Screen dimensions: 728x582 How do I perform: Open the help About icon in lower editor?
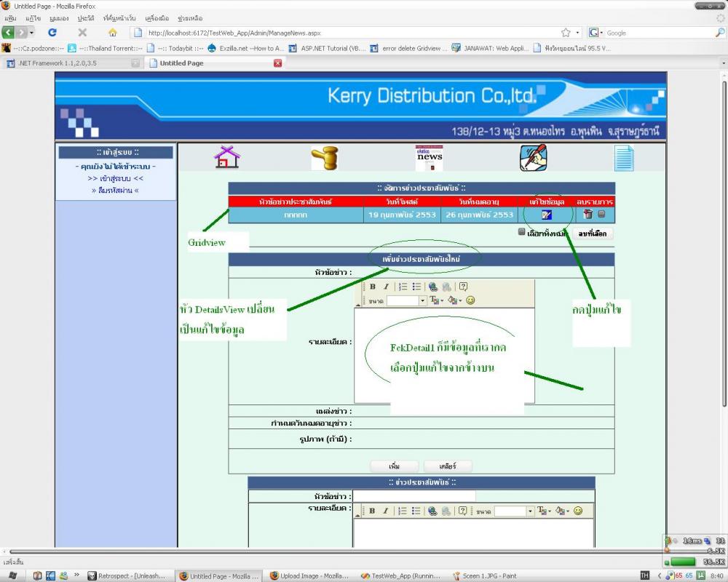coord(462,511)
